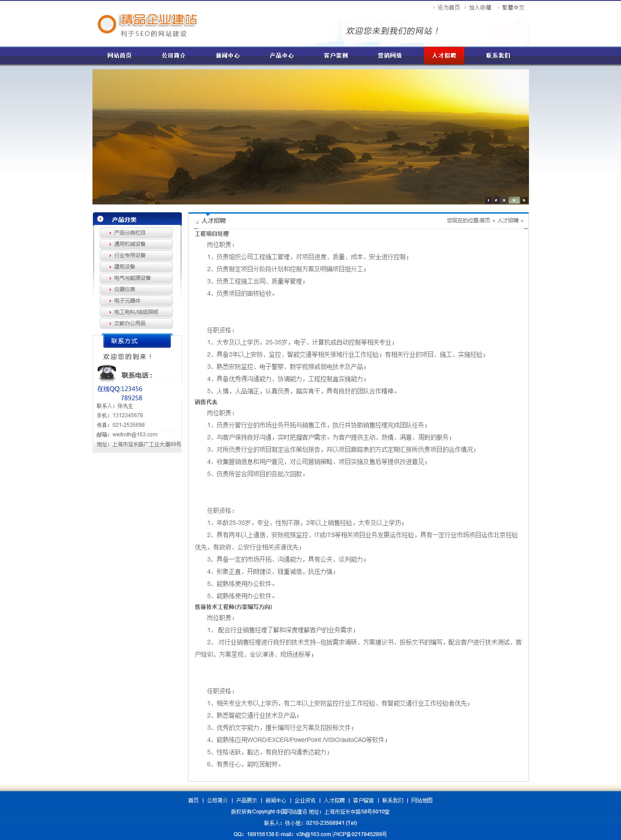Select banner slide number 1
This screenshot has width=621, height=840.
(x=488, y=200)
